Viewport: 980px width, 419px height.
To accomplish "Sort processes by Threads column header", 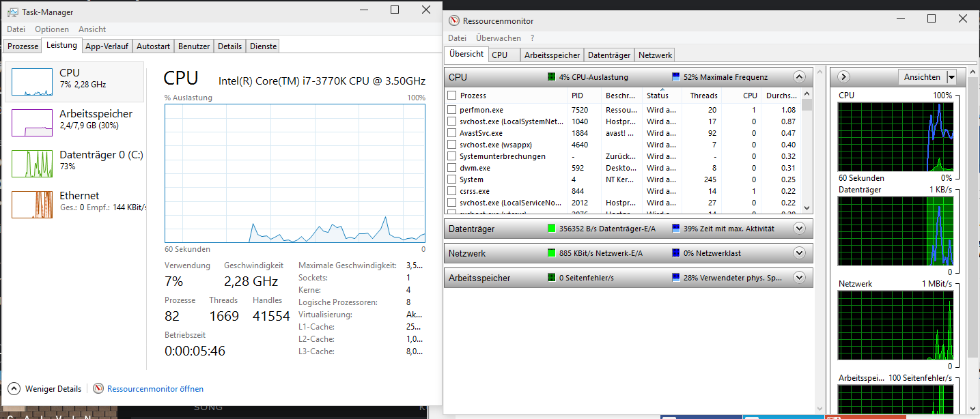I will pyautogui.click(x=701, y=96).
